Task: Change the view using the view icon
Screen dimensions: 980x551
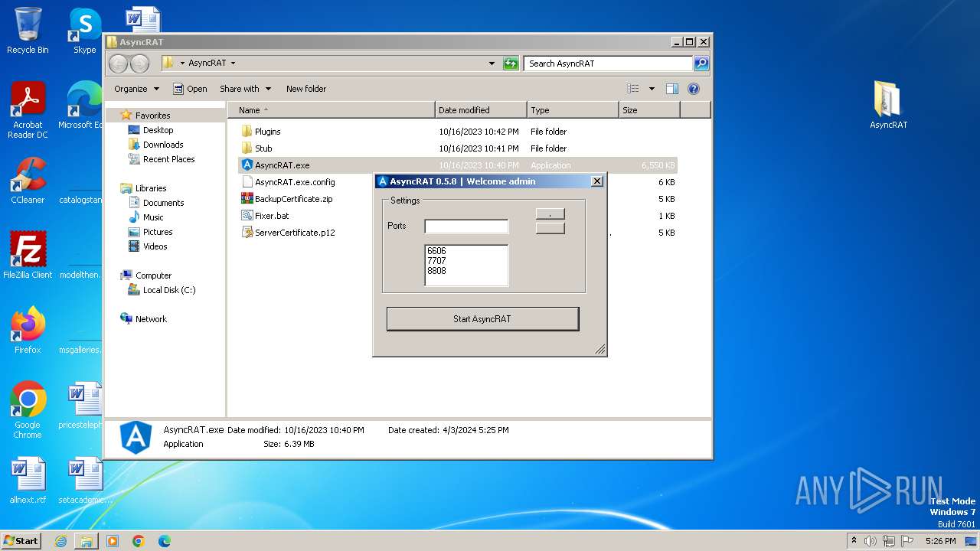Action: 633,89
